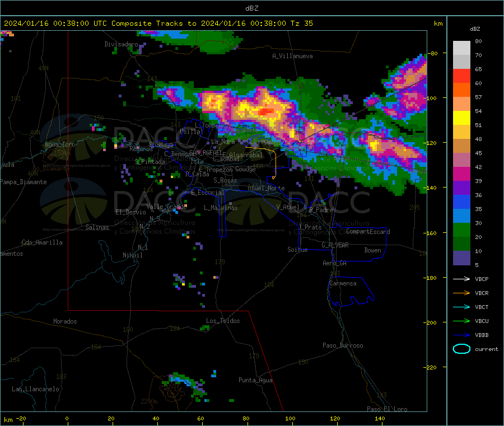Click the 'Carmensa' map label

(343, 283)
